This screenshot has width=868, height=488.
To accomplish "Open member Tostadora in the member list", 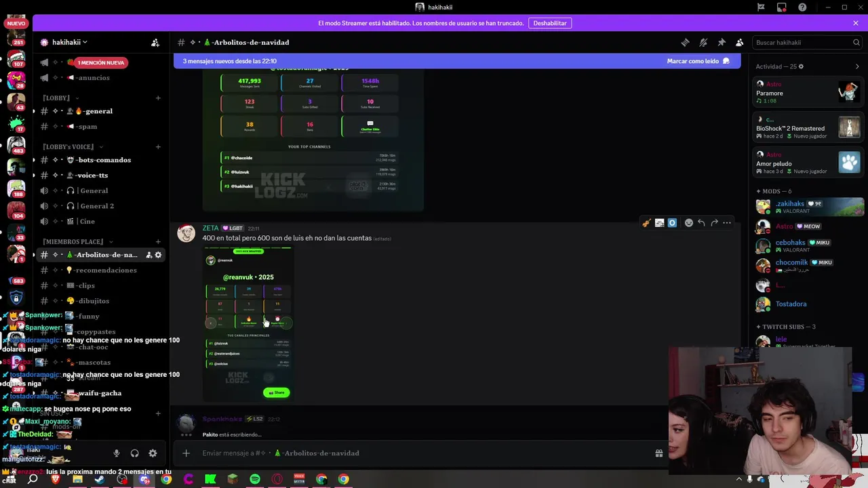I will click(808, 304).
